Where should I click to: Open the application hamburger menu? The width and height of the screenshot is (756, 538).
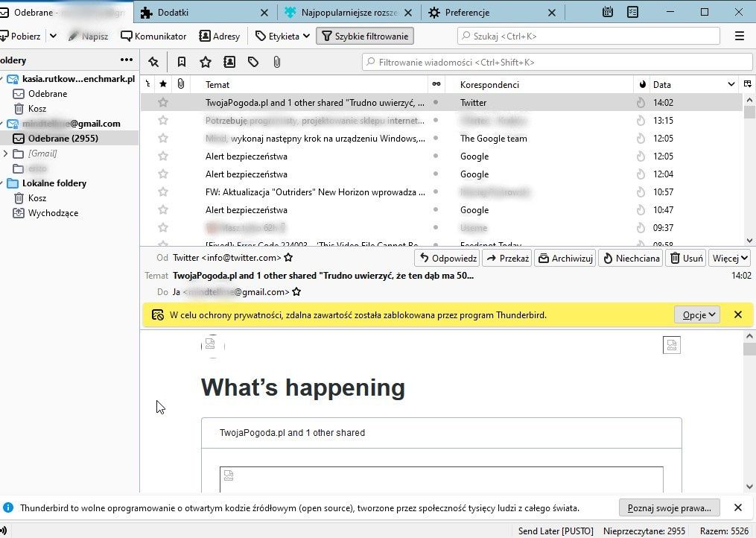coord(739,37)
